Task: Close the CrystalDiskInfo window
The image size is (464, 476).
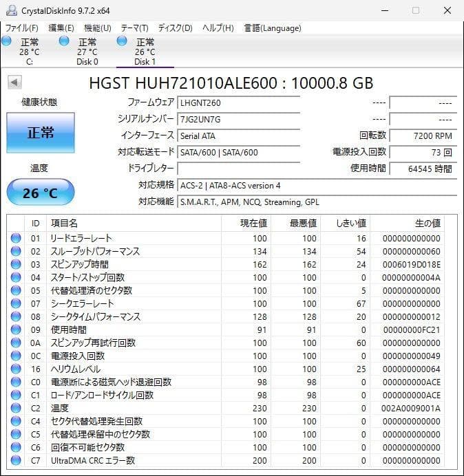Action: [447, 10]
